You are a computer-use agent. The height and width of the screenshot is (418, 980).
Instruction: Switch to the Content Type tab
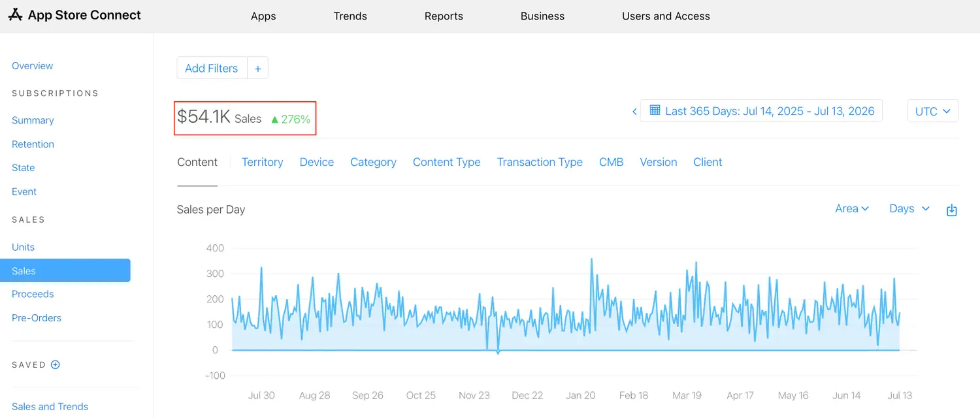(x=446, y=163)
